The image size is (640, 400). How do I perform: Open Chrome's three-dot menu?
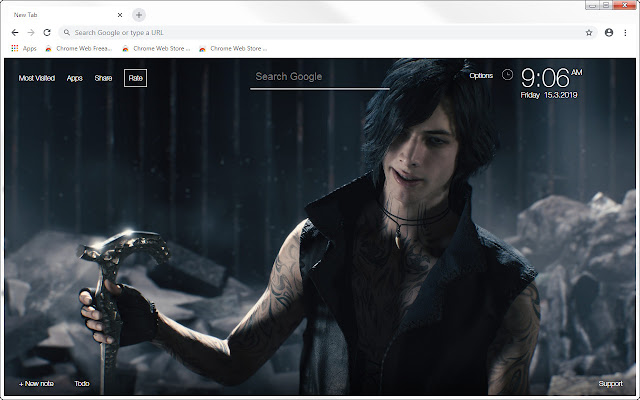coord(625,33)
